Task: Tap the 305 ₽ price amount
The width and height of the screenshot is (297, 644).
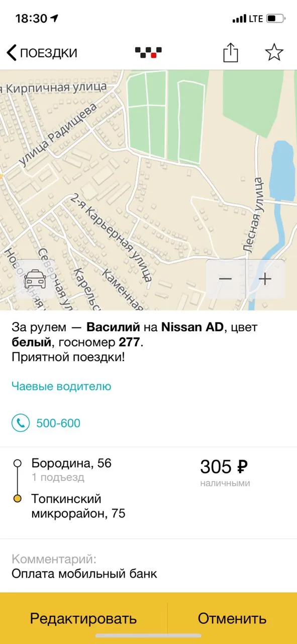Action: point(224,467)
